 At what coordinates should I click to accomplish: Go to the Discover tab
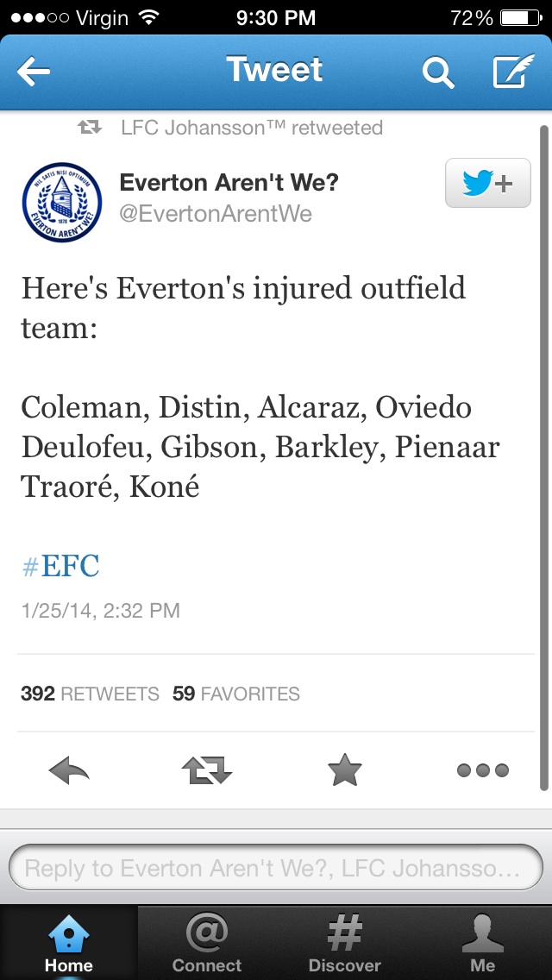[x=345, y=942]
